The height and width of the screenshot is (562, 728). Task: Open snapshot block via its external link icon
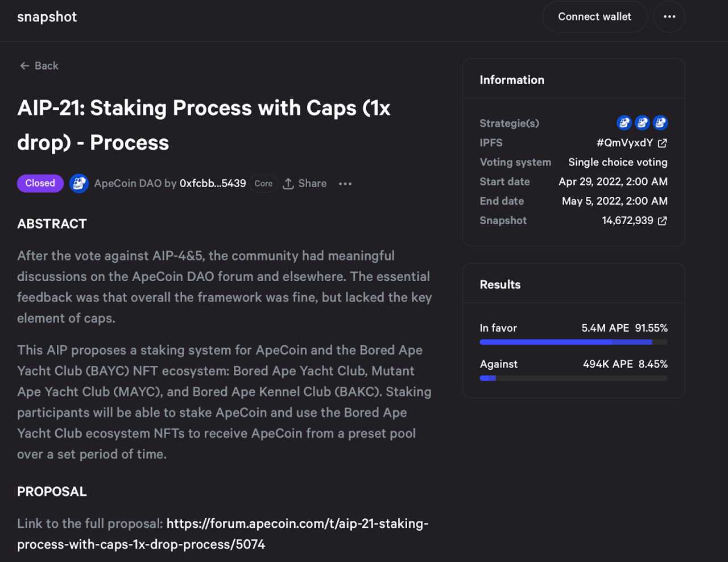pos(662,220)
